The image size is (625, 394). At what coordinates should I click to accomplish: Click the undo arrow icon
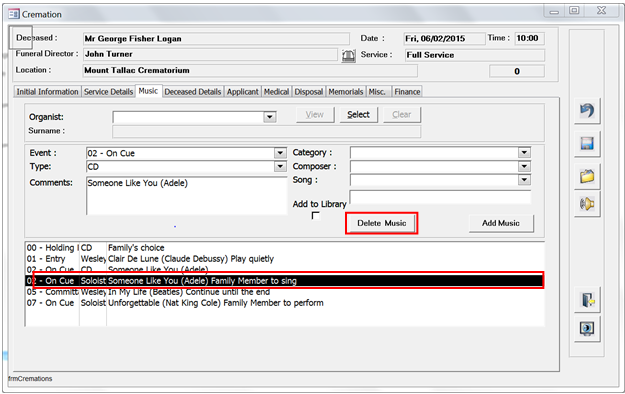[587, 110]
